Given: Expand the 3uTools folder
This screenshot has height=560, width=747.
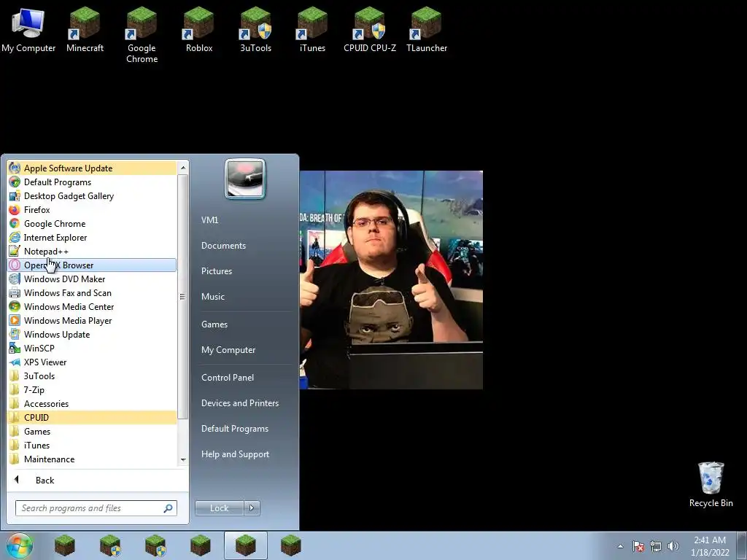Looking at the screenshot, I should coord(92,376).
